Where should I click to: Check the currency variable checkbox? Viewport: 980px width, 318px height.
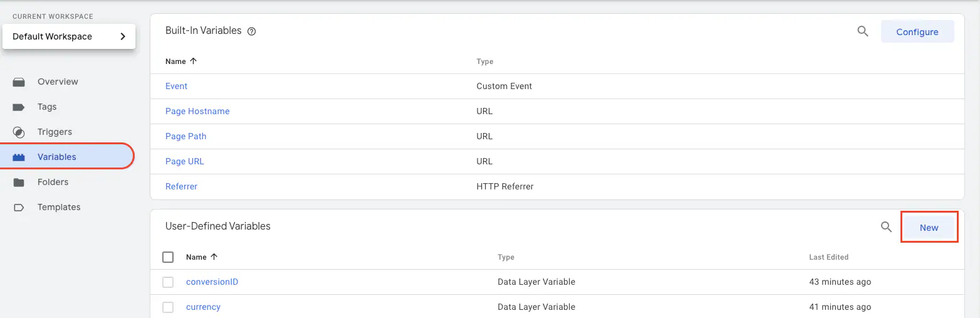pos(168,307)
